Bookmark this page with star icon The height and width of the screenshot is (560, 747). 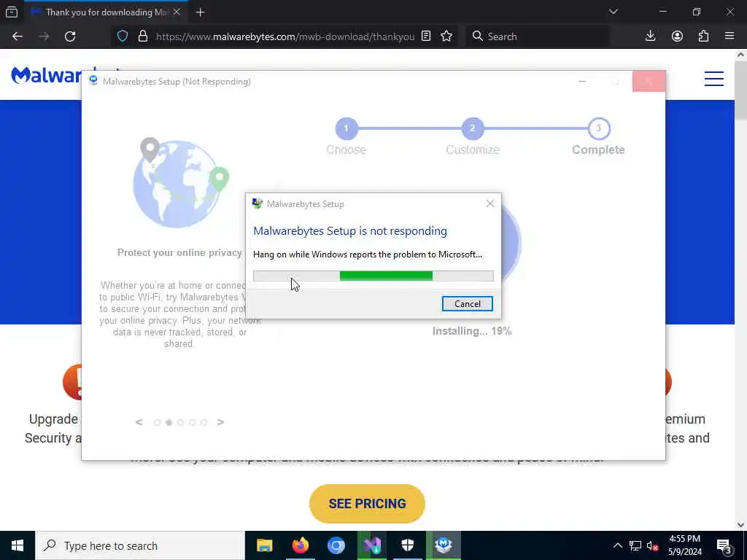[x=446, y=36]
